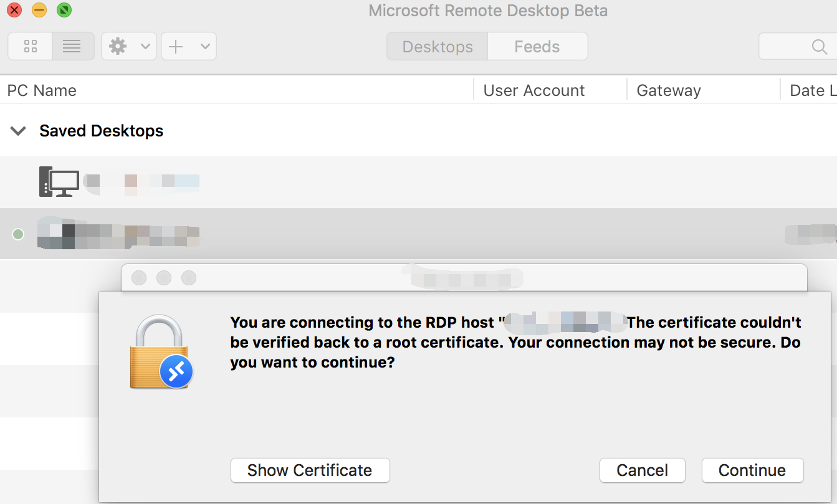Select the first saved desktop computer icon
Screen dimensions: 837x504
59,181
